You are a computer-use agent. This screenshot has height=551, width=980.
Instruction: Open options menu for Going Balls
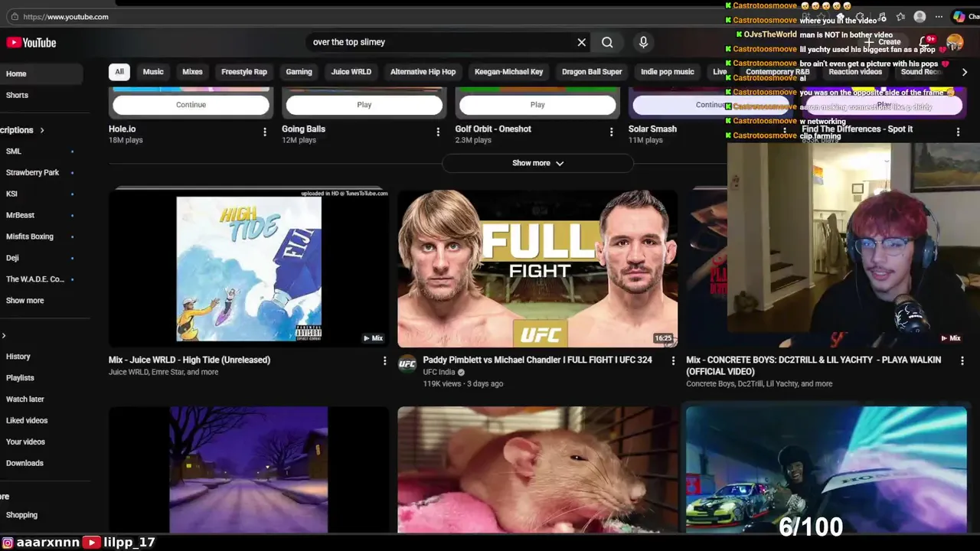tap(438, 132)
